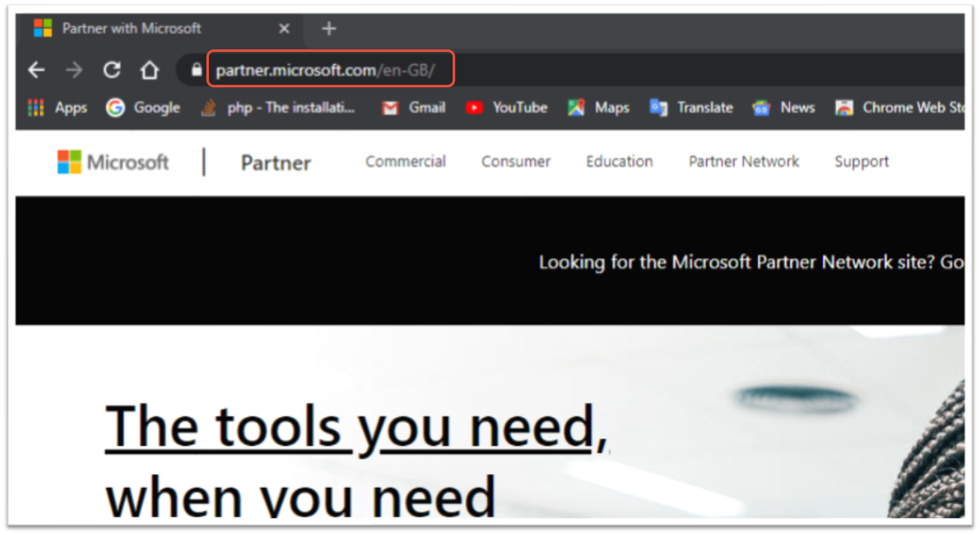Open the Maps bookmark
This screenshot has width=980, height=535.
[x=598, y=108]
